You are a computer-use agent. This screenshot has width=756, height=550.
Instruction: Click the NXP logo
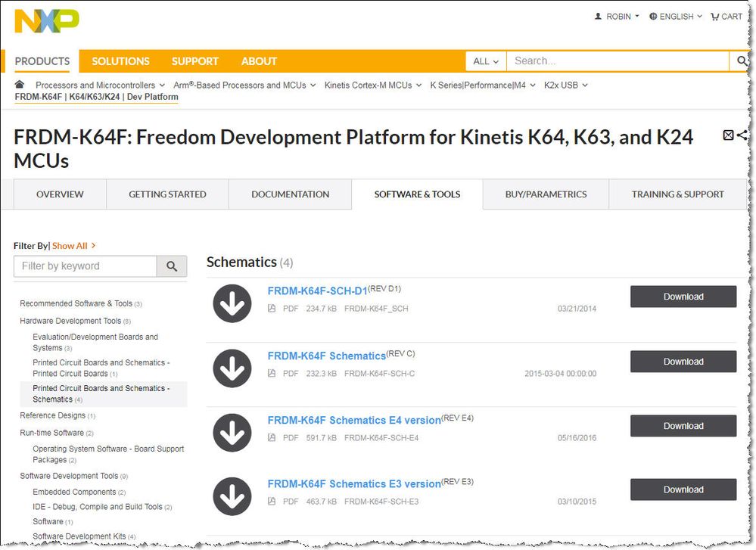[x=47, y=21]
